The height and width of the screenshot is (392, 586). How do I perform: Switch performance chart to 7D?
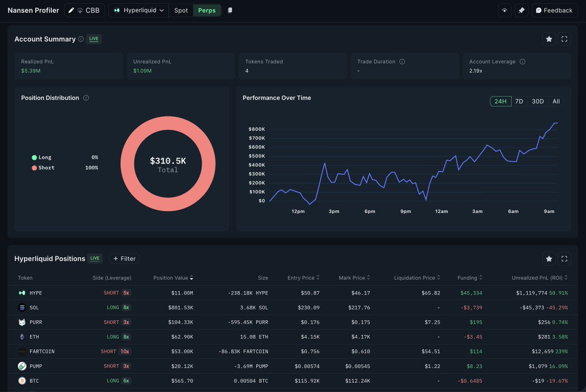click(519, 102)
